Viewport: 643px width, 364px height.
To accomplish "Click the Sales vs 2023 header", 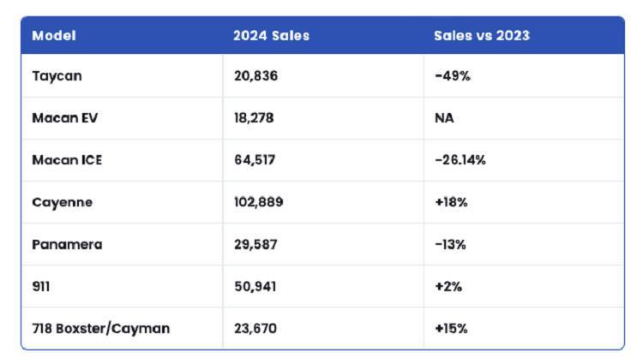I will (x=482, y=36).
